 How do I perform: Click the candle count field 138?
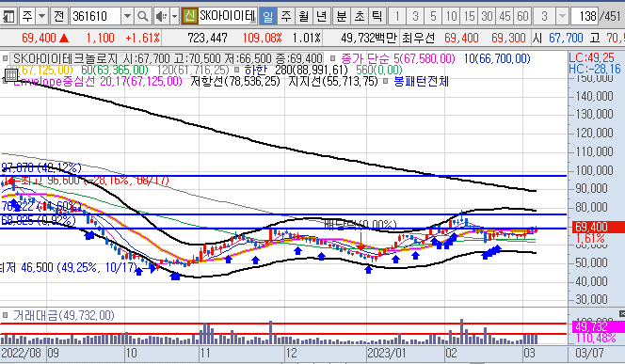[585, 16]
